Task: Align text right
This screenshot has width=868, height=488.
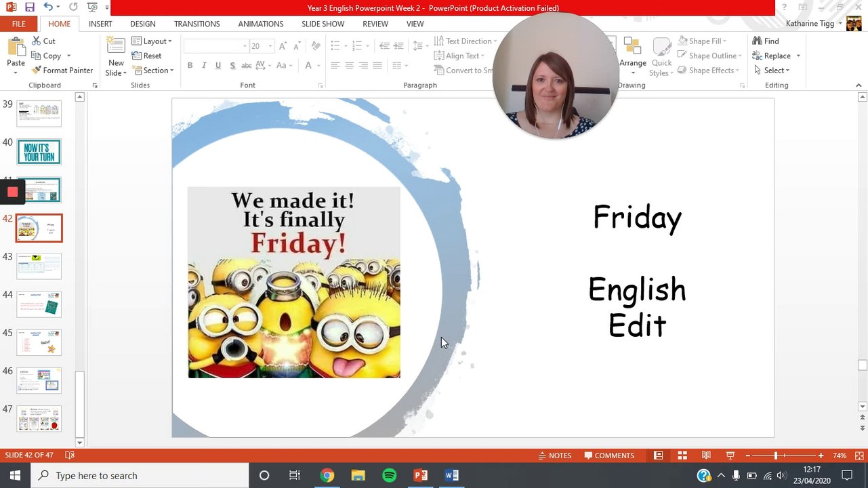Action: tap(364, 66)
